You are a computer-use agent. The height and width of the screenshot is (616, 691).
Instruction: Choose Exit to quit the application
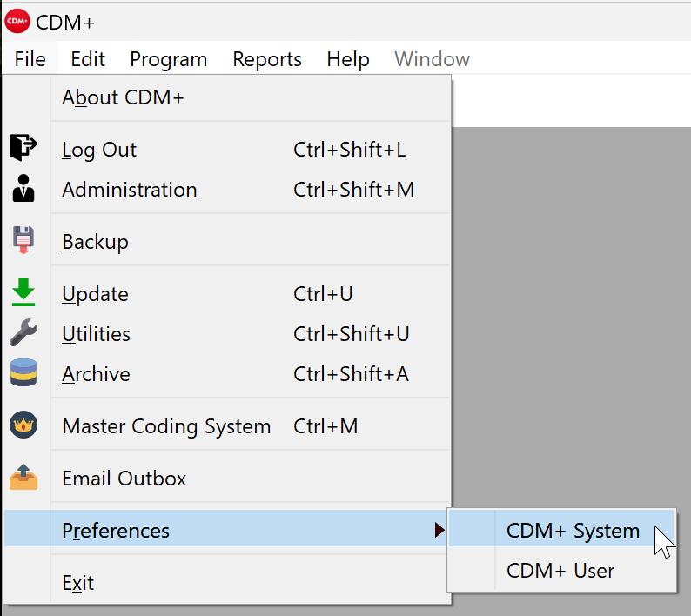click(x=78, y=583)
